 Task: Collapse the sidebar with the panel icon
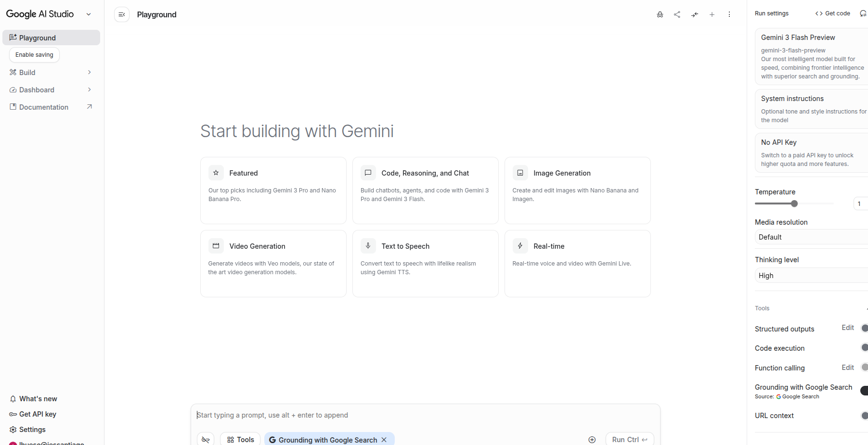[x=122, y=14]
